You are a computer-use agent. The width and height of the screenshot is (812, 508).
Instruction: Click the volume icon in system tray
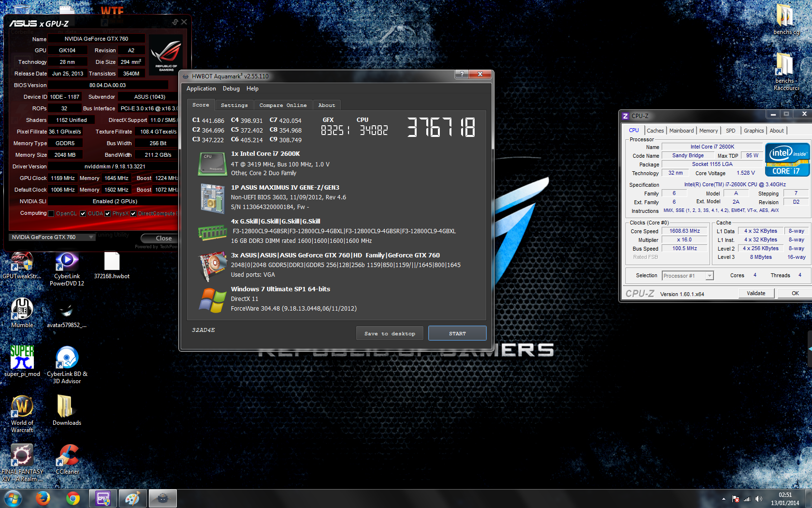(759, 499)
